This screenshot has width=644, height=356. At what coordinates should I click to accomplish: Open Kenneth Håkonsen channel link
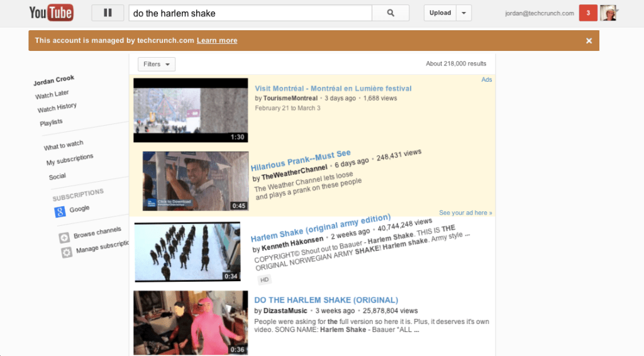(x=292, y=243)
